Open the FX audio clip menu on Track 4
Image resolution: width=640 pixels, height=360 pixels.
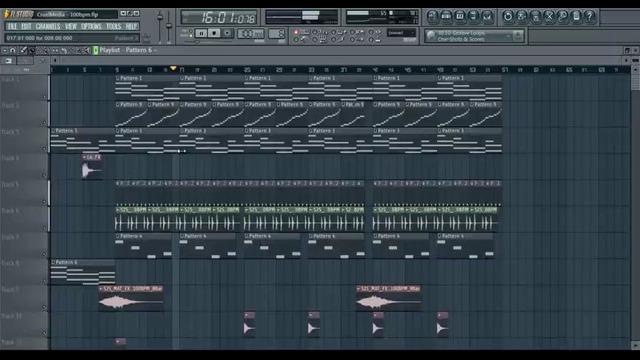point(84,157)
